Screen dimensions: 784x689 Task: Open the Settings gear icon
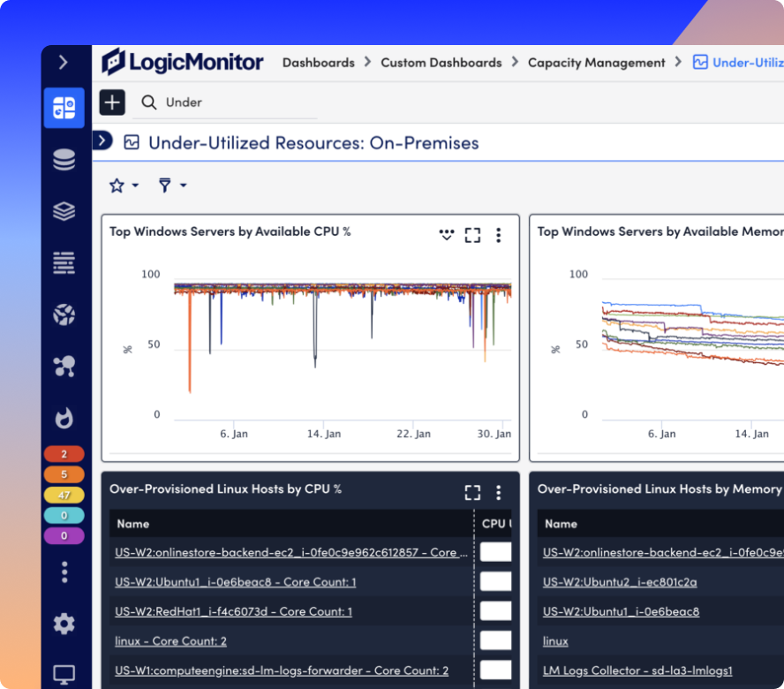click(64, 624)
